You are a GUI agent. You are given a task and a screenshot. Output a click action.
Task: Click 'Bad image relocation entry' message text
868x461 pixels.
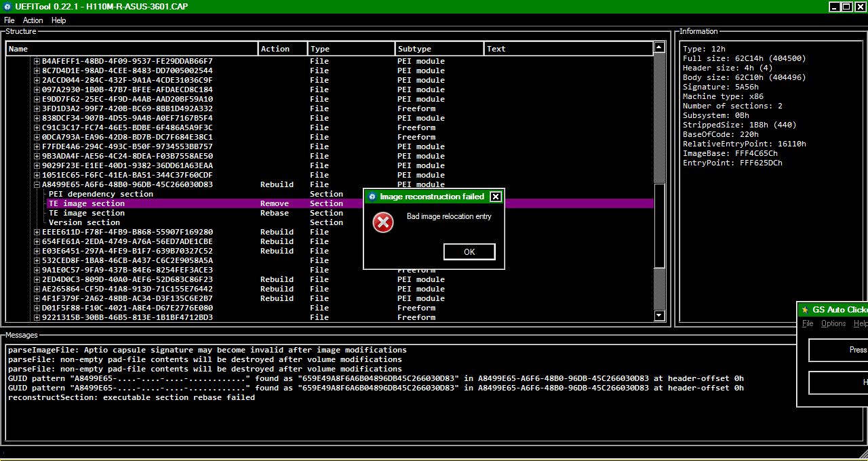coord(449,216)
